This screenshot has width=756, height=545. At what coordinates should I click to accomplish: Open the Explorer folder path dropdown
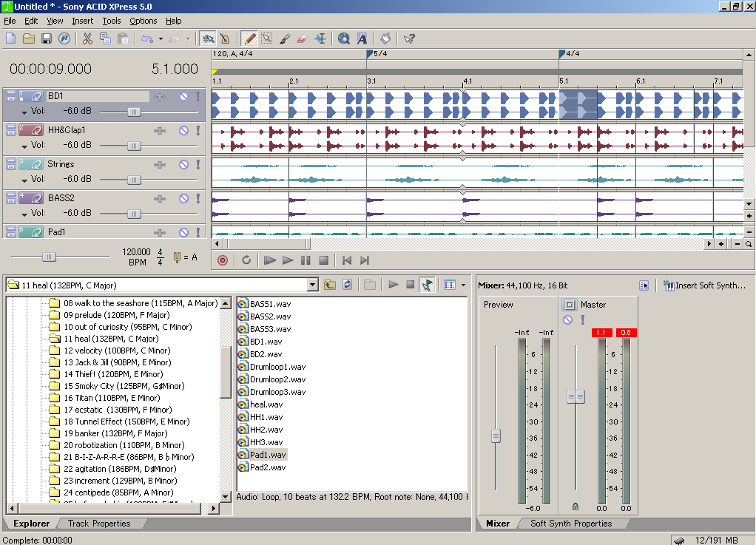(x=313, y=285)
